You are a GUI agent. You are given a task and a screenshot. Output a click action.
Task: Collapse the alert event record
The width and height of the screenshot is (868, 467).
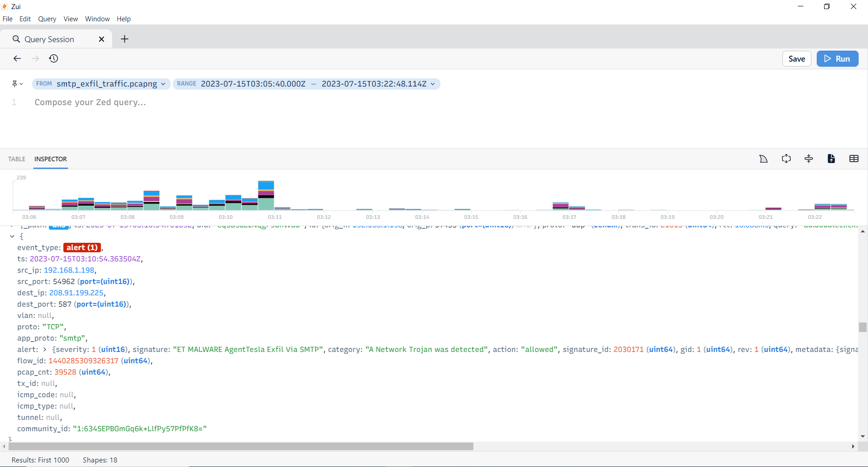point(12,236)
